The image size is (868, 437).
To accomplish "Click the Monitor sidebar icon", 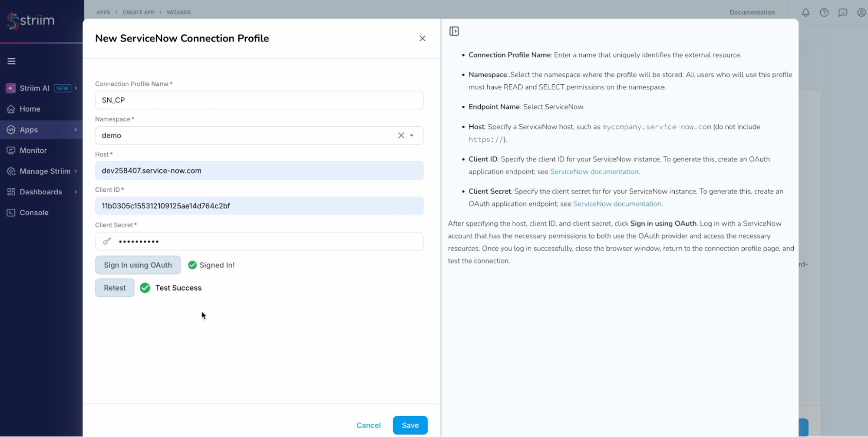I will [11, 151].
